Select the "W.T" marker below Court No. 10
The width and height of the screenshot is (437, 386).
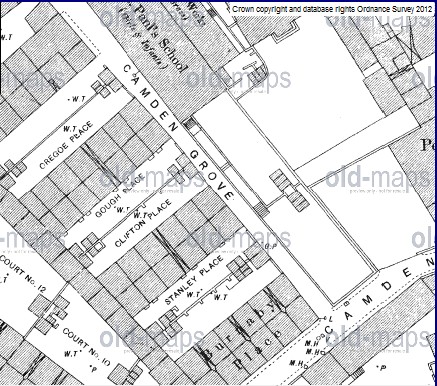coord(72,354)
